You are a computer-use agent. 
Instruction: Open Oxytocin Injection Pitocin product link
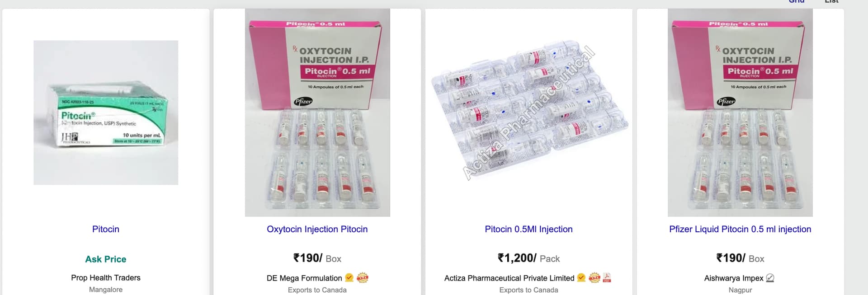[x=317, y=229]
